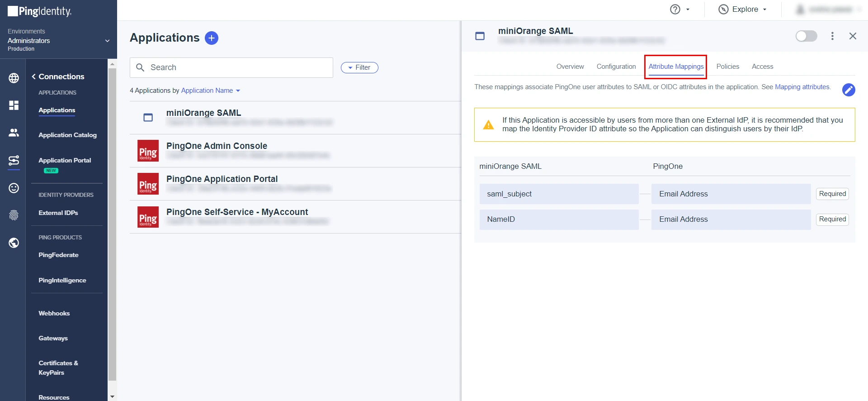Image resolution: width=868 pixels, height=401 pixels.
Task: Open PingIntelligence in sidebar
Action: [62, 281]
